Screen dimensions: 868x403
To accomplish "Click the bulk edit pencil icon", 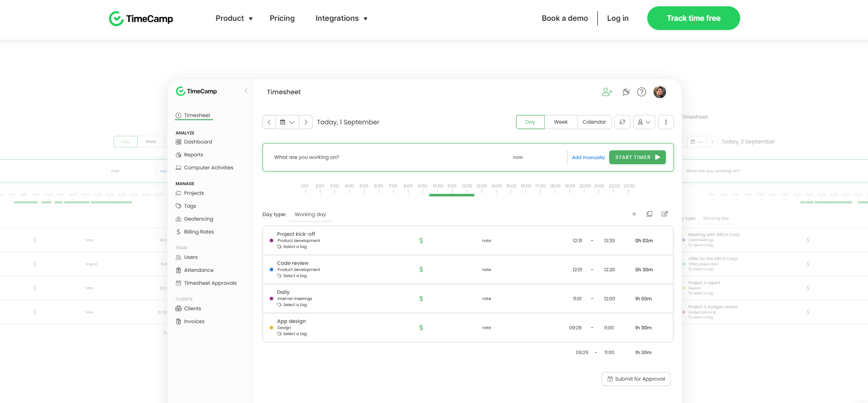I will (x=665, y=214).
